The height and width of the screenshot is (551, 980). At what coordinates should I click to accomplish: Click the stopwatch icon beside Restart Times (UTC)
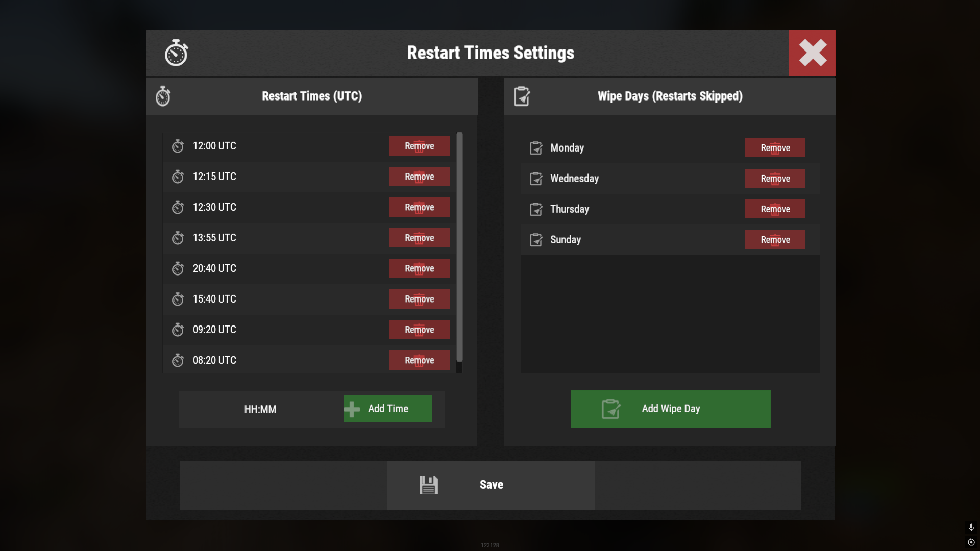tap(163, 96)
